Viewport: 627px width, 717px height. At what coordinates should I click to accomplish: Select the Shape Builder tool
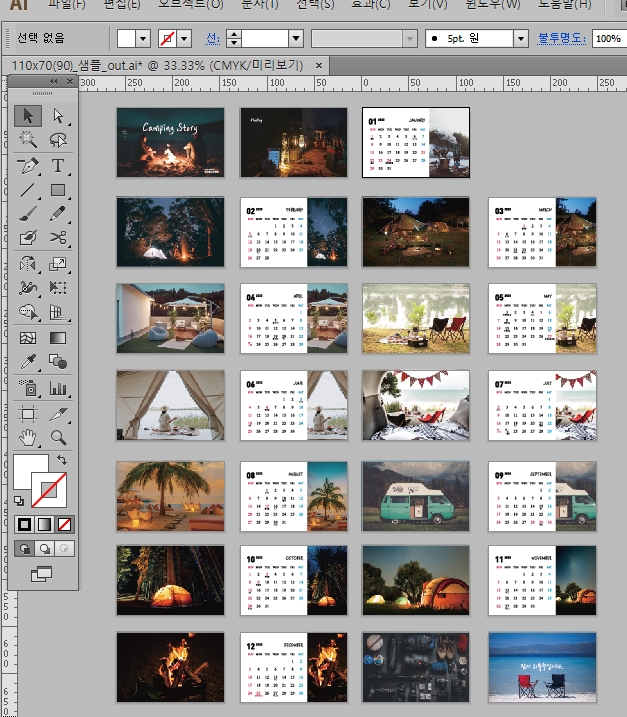click(28, 312)
